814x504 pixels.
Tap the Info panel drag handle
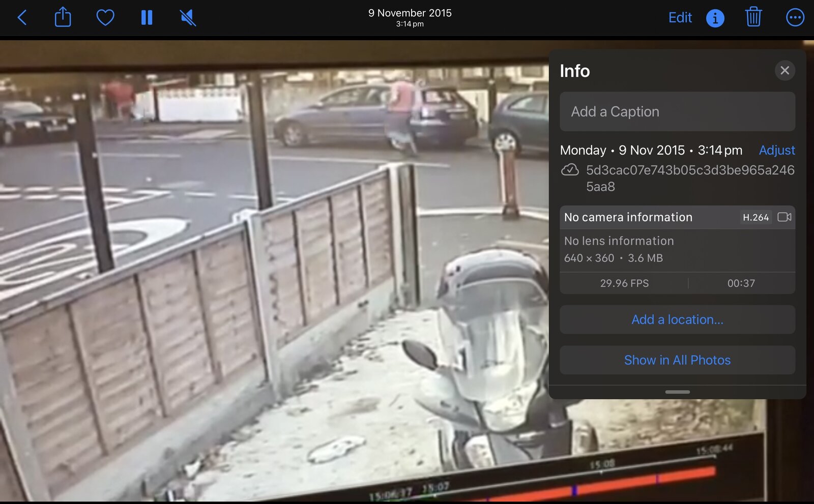[677, 392]
